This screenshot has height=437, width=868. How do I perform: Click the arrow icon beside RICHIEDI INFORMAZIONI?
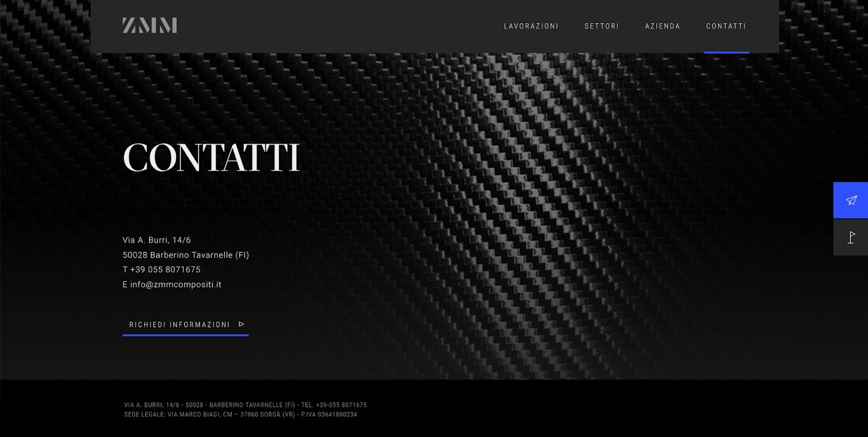point(241,324)
